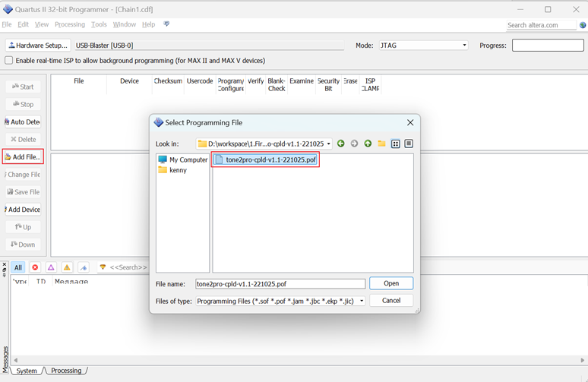Click the Examine column header
This screenshot has height=382, width=588.
tap(302, 81)
